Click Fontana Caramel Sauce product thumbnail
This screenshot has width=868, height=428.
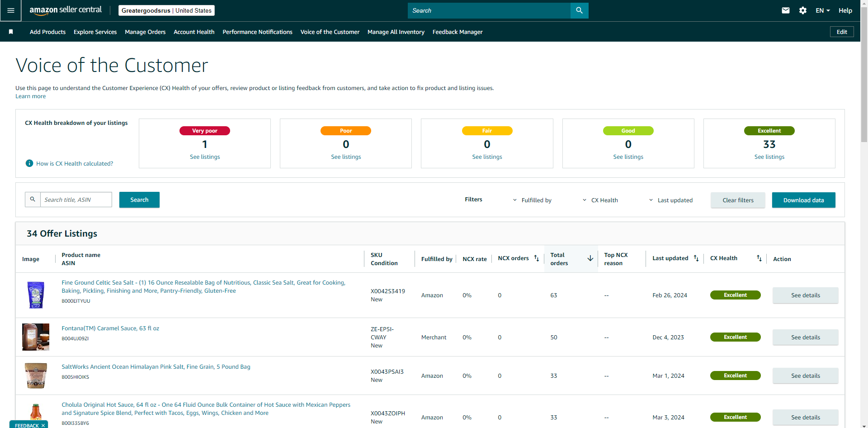pyautogui.click(x=36, y=337)
